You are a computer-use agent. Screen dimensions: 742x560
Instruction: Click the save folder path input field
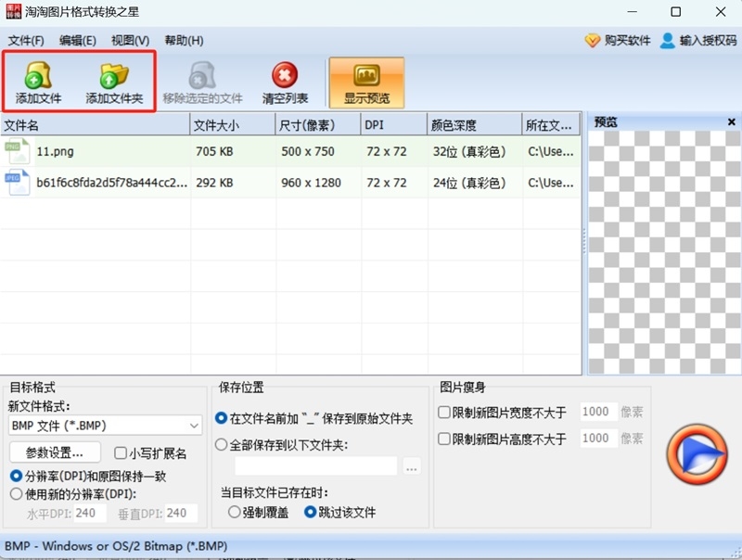316,466
